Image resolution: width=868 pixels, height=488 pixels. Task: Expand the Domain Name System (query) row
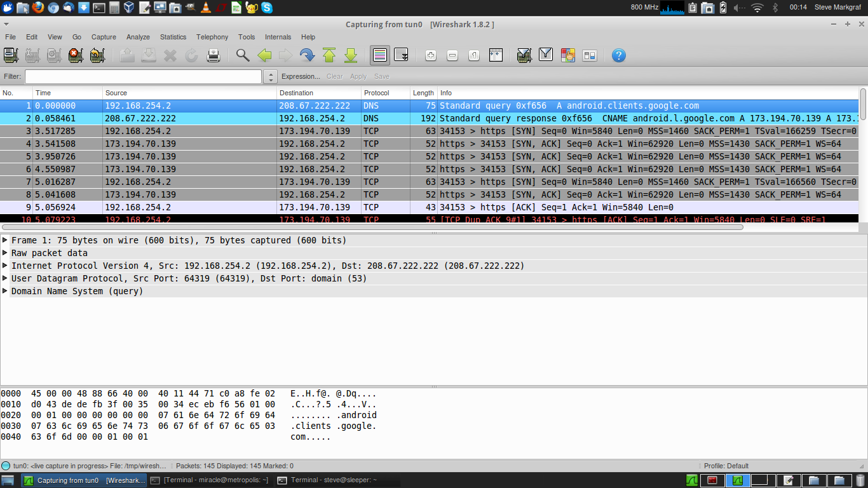click(5, 291)
